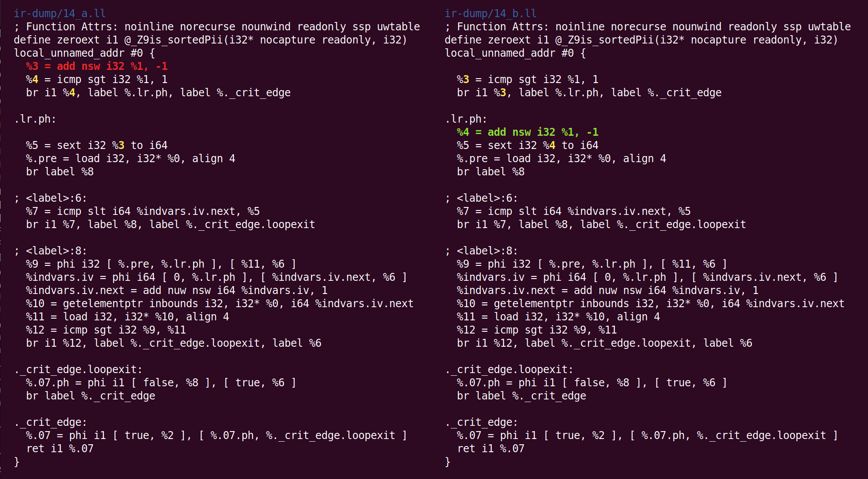
Task: Click the %indvars.iv phi line in right pane
Action: coord(647,277)
